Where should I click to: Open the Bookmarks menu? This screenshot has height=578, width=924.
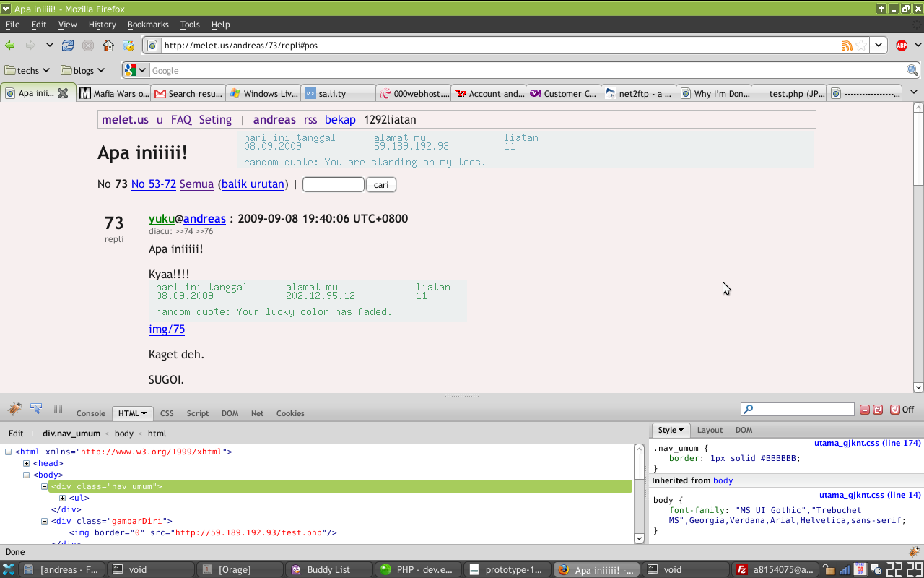[147, 25]
